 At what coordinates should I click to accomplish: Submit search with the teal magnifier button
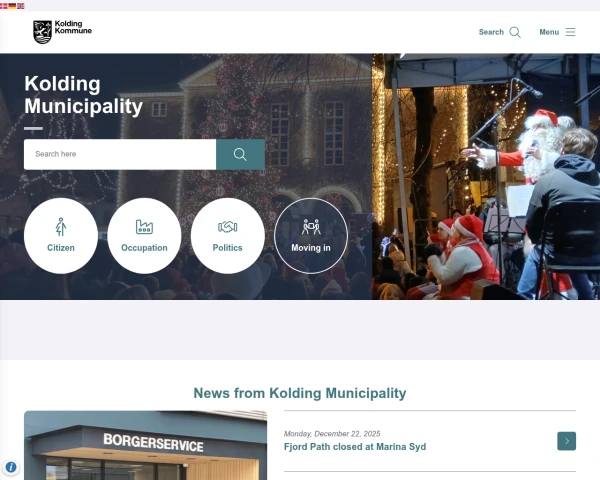[240, 154]
